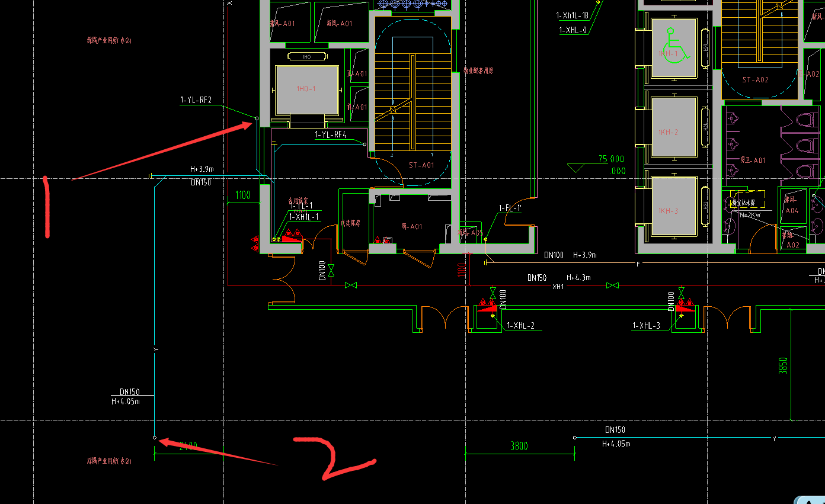Viewport: 825px width, 504px height.
Task: Click the ST-A01 stairwell label
Action: (421, 165)
